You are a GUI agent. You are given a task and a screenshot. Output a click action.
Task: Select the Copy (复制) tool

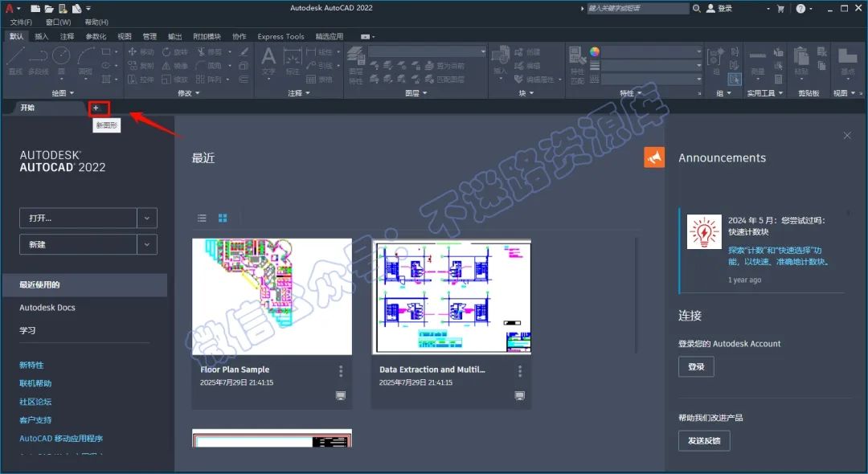(x=141, y=65)
